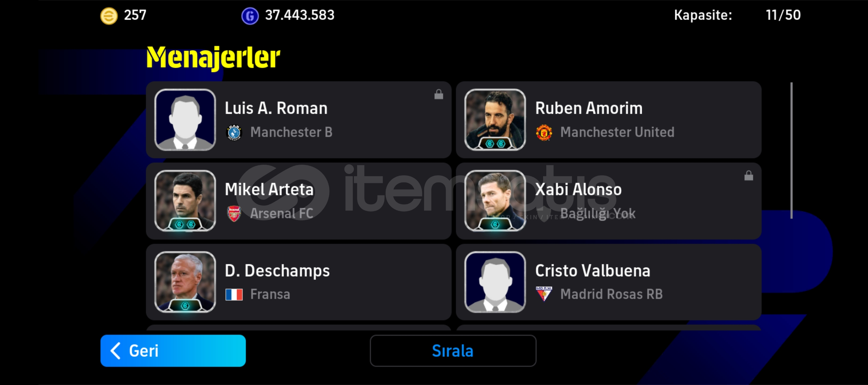Select the Cristo Valbuena manager card
This screenshot has width=868, height=385.
pos(609,282)
